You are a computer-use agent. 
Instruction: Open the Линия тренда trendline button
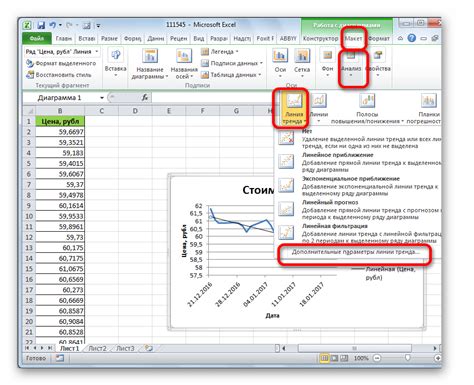point(292,108)
